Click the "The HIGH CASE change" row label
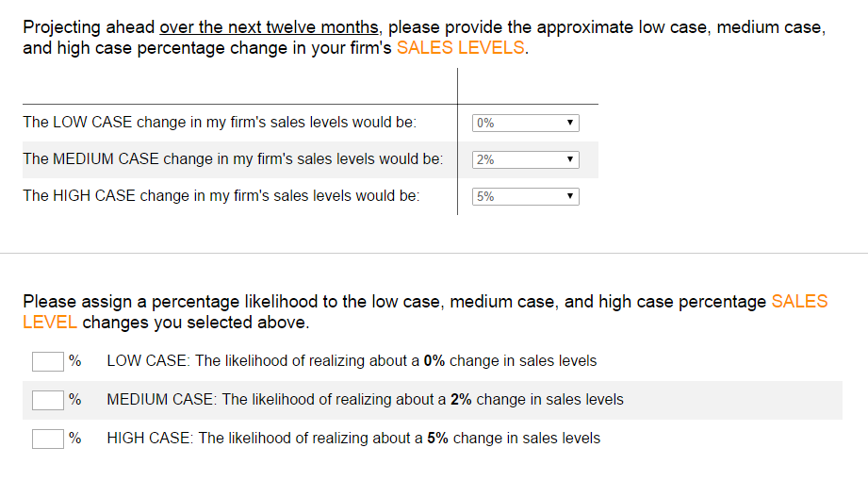Viewport: 868px width, 481px height. pos(221,195)
